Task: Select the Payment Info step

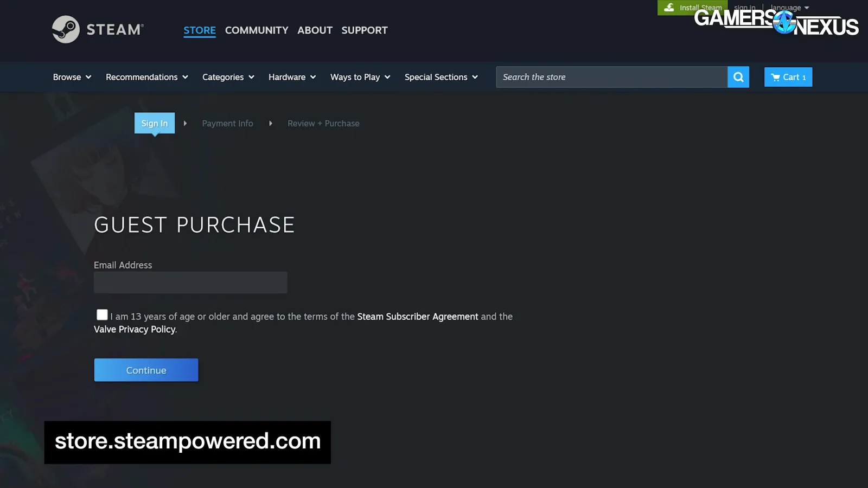Action: coord(227,124)
